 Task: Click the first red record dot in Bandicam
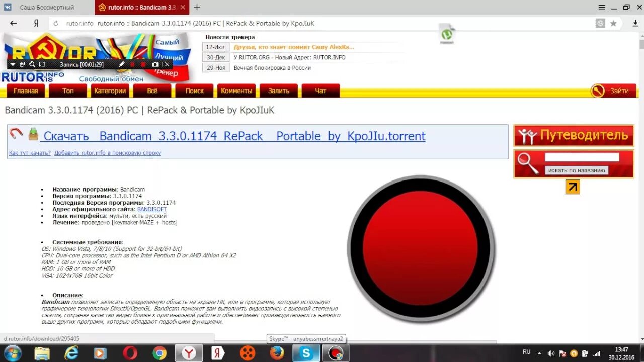[133, 64]
